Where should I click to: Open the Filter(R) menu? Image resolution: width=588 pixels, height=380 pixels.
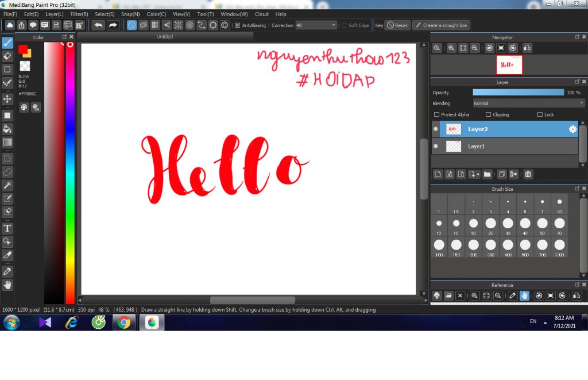(79, 14)
